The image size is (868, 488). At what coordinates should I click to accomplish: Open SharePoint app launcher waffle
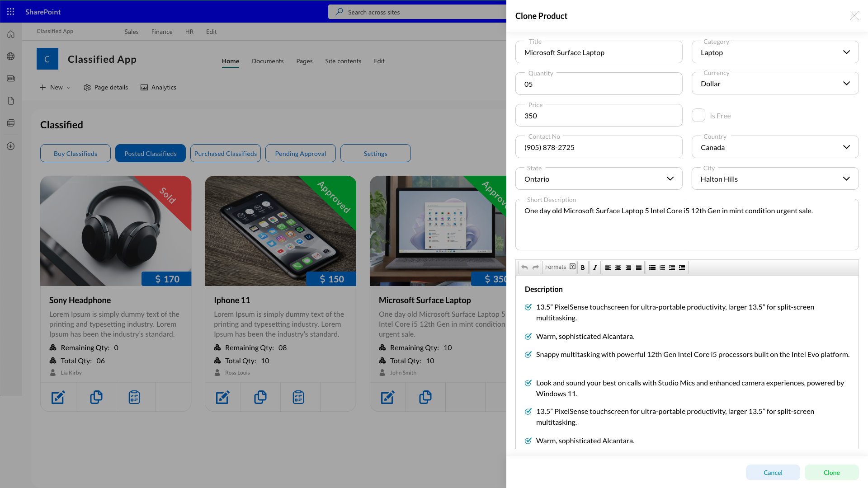11,12
